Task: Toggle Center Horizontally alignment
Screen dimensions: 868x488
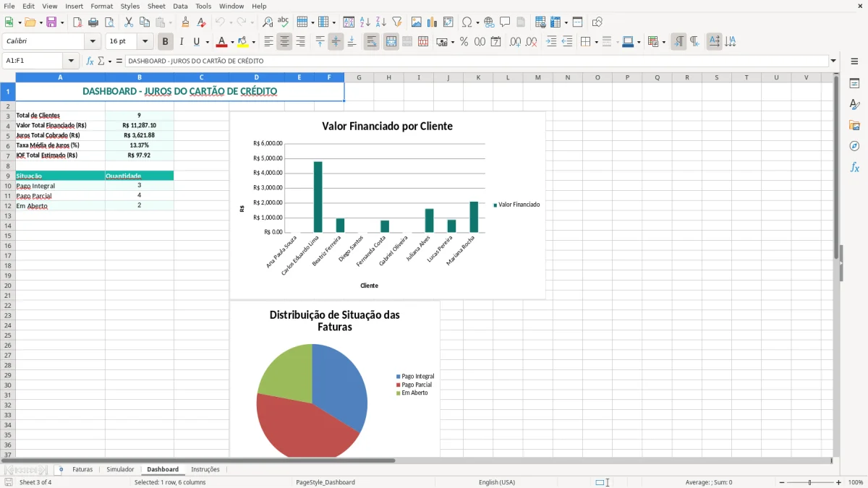Action: [284, 42]
